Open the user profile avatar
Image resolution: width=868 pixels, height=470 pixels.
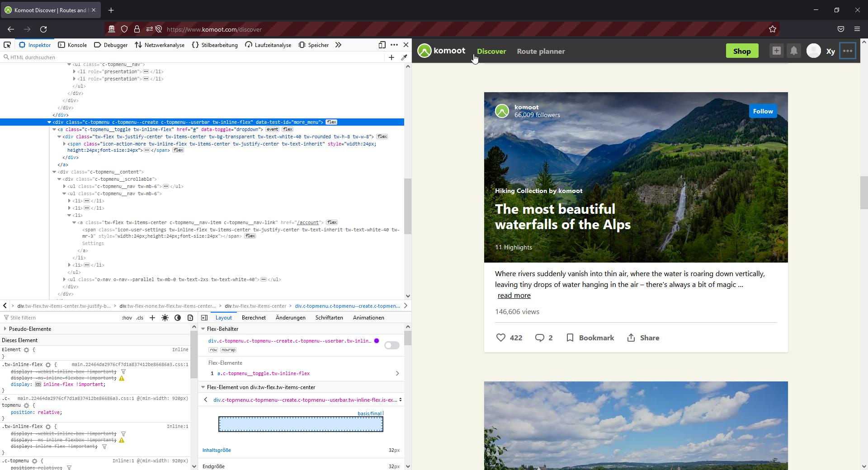pyautogui.click(x=814, y=51)
